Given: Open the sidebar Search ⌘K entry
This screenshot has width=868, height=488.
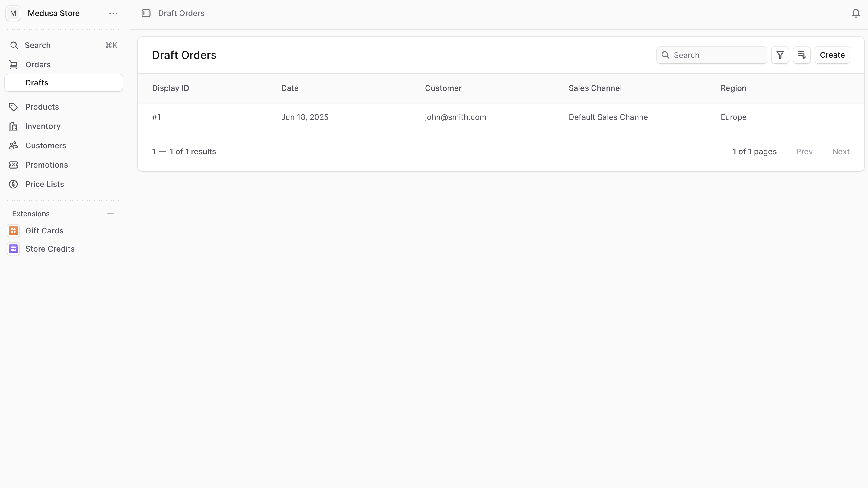Looking at the screenshot, I should (63, 45).
